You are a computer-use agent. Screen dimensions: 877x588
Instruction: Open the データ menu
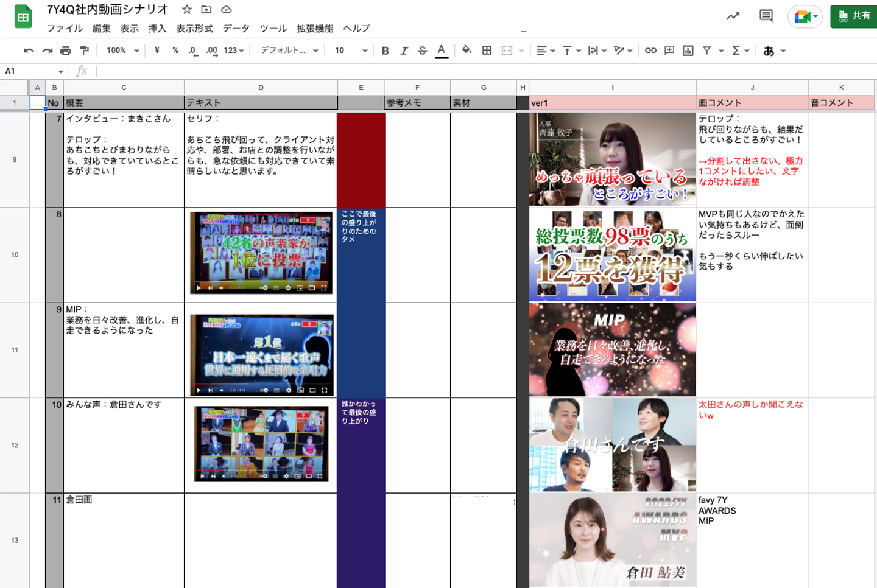click(x=236, y=29)
